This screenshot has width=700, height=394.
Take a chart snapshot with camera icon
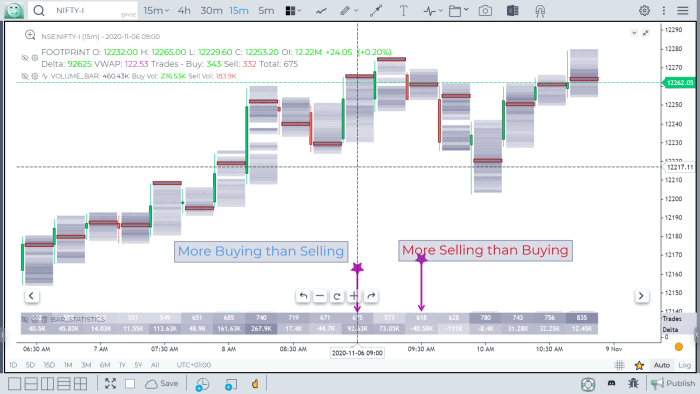tap(485, 11)
